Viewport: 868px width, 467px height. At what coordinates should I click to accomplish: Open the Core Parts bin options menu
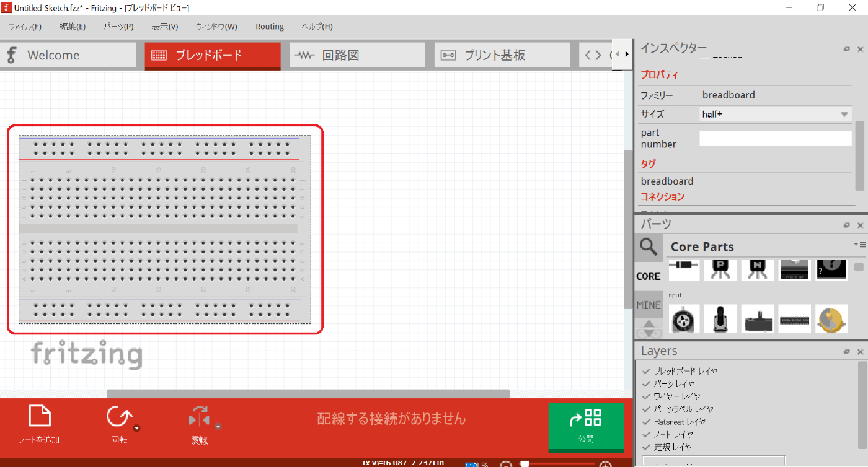tap(859, 245)
